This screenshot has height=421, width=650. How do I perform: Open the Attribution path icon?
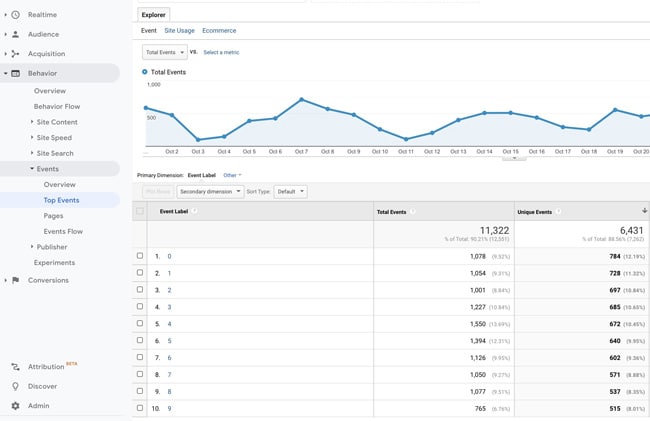pos(15,367)
